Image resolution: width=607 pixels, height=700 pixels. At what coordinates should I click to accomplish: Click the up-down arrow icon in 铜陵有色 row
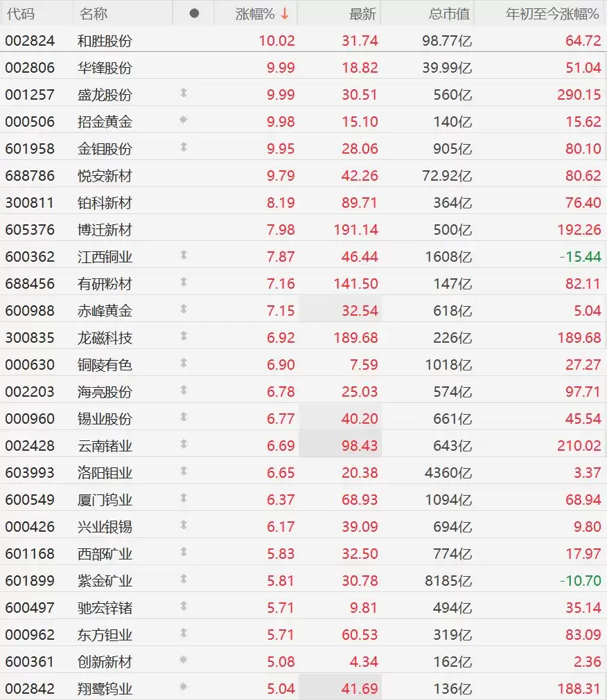coord(183,363)
